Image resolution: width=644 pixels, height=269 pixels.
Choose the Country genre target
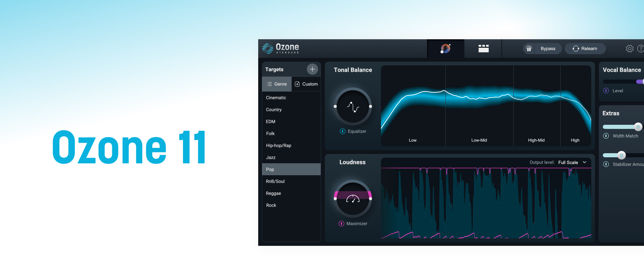(291, 109)
